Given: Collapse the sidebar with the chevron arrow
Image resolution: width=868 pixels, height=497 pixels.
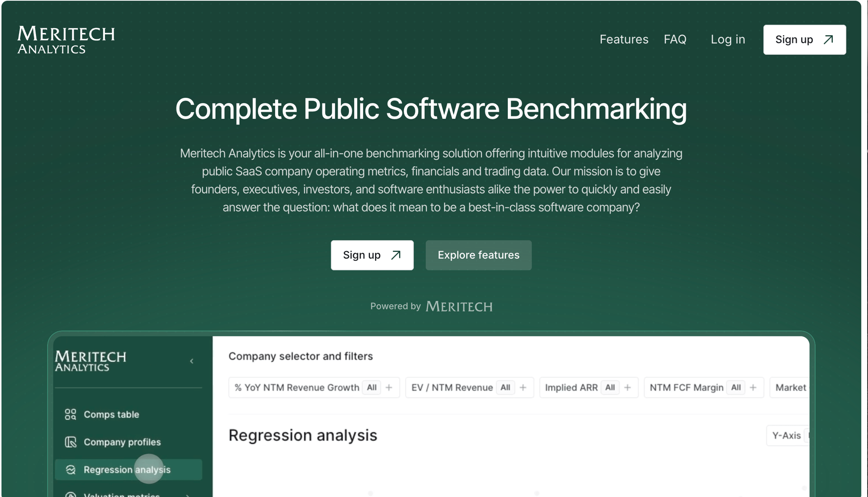Looking at the screenshot, I should (191, 361).
